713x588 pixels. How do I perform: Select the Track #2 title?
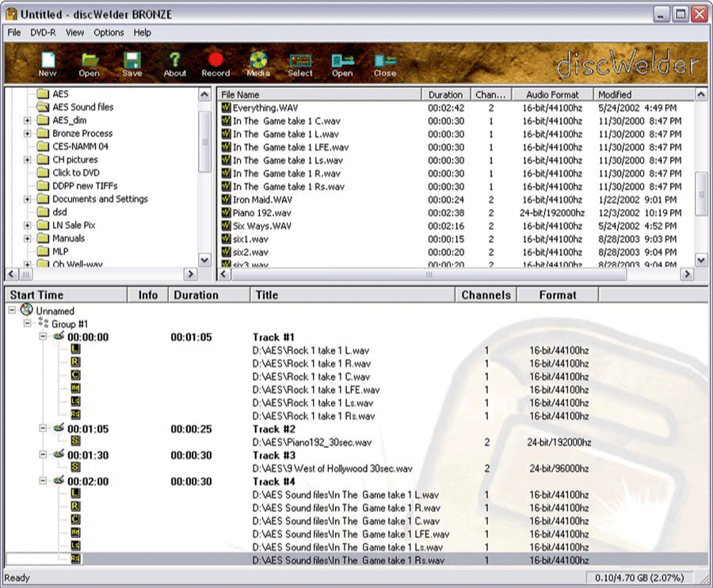(274, 430)
